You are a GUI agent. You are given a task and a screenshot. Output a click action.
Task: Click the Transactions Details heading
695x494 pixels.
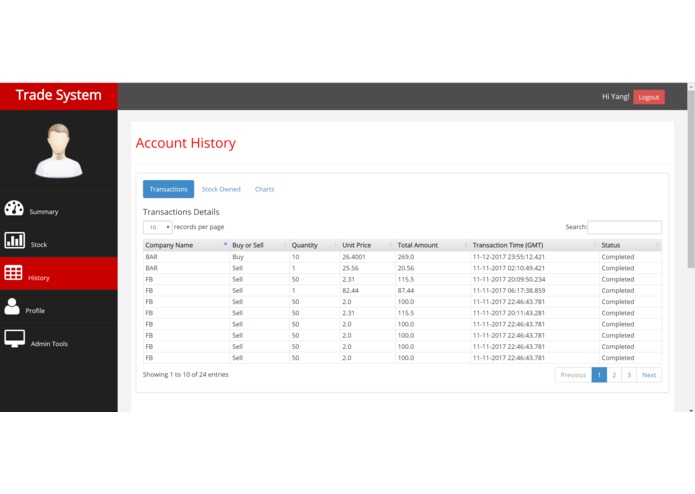181,212
